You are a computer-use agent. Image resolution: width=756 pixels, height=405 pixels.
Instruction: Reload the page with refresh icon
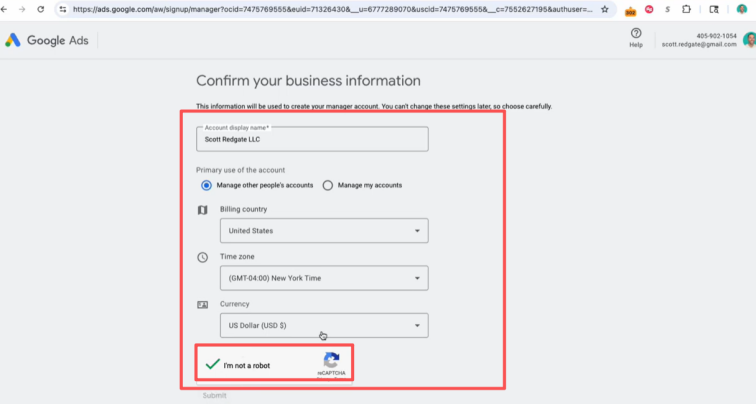pos(41,9)
